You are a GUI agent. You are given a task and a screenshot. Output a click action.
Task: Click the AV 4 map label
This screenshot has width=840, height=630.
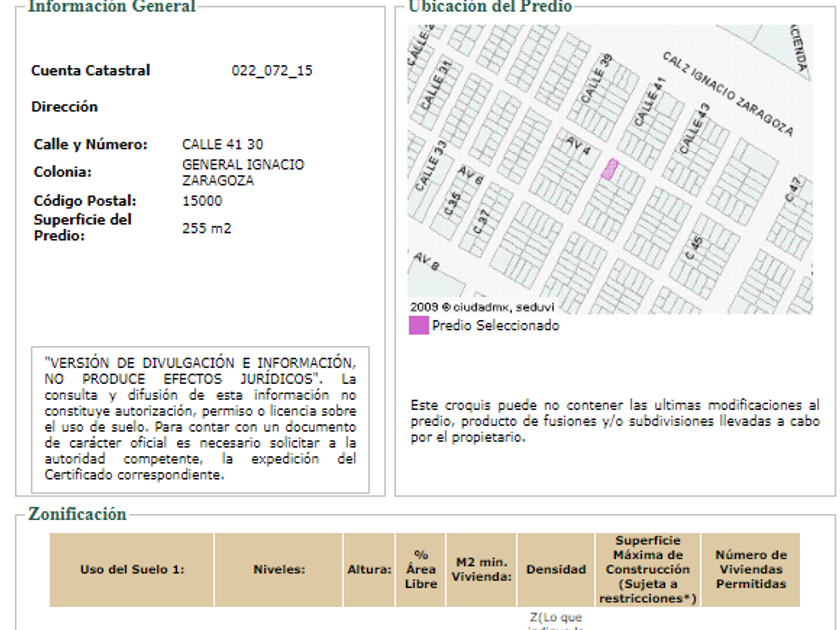[x=579, y=146]
